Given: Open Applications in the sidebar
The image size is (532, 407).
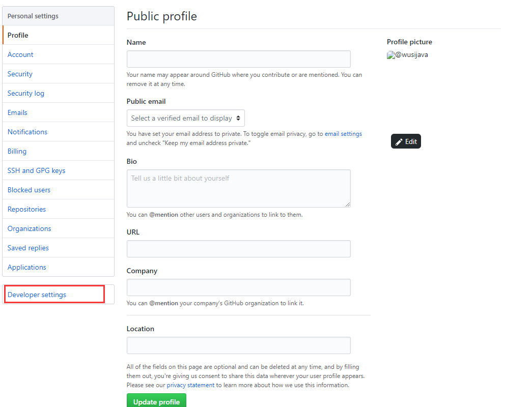Looking at the screenshot, I should click(27, 267).
